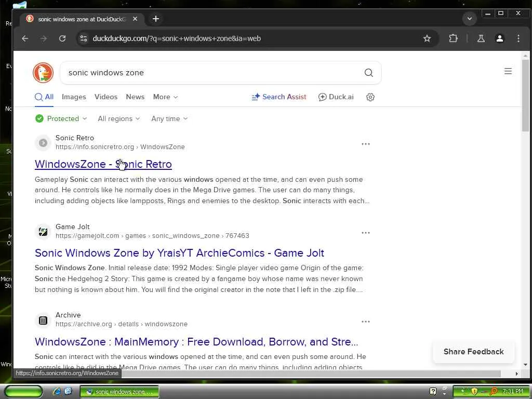The width and height of the screenshot is (532, 399).
Task: Click the archive.org result URL
Action: (x=122, y=324)
